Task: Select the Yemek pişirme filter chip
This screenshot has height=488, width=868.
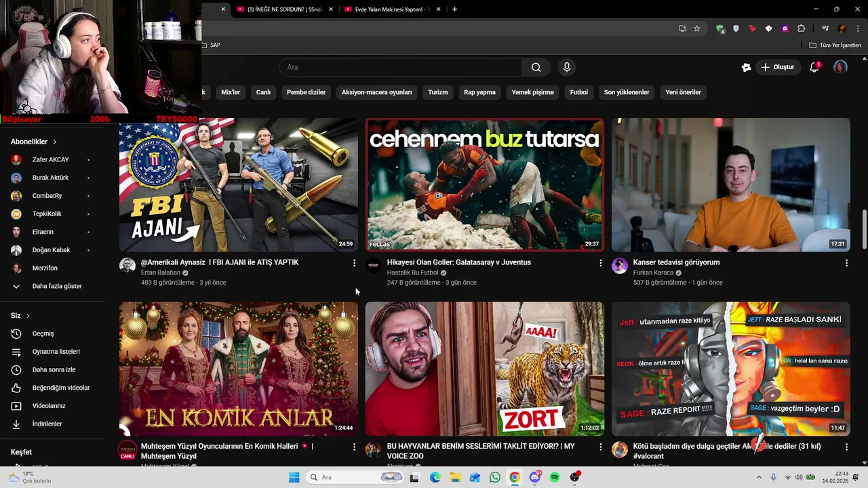Action: tap(532, 92)
